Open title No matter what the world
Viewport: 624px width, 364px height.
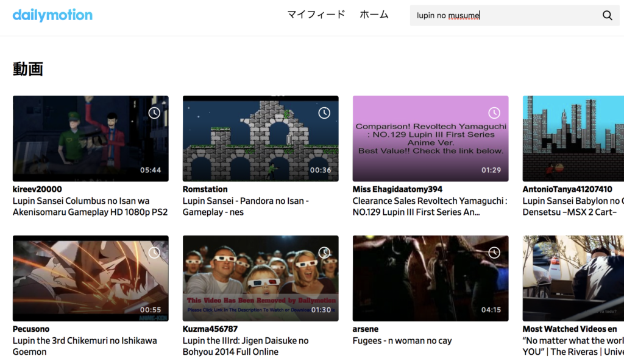click(573, 346)
